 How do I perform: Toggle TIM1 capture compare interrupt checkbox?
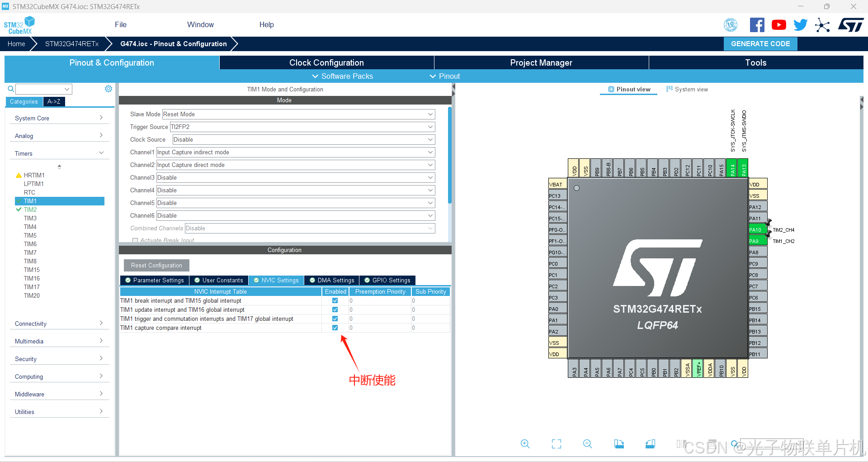pos(335,328)
